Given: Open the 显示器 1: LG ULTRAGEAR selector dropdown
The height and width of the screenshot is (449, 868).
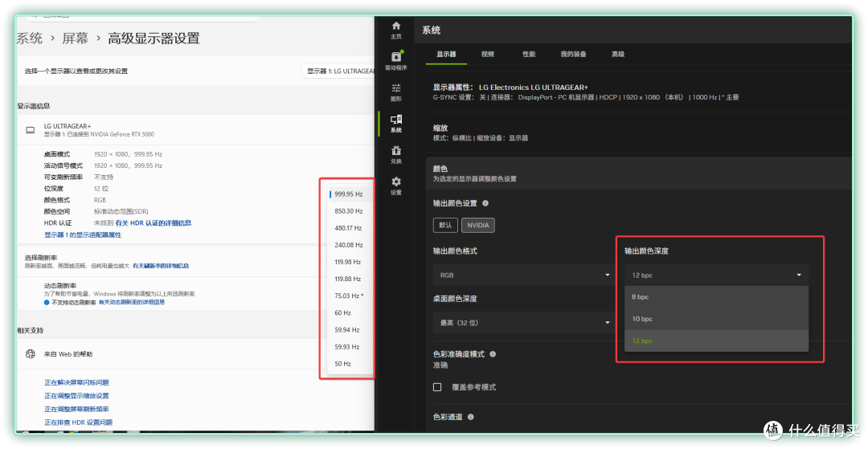Looking at the screenshot, I should (339, 71).
